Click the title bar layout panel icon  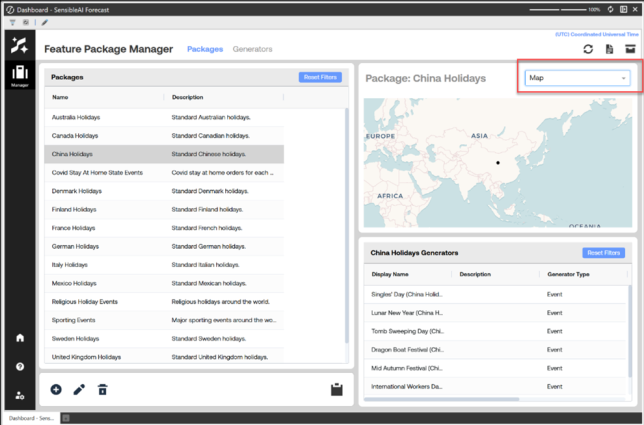[623, 9]
